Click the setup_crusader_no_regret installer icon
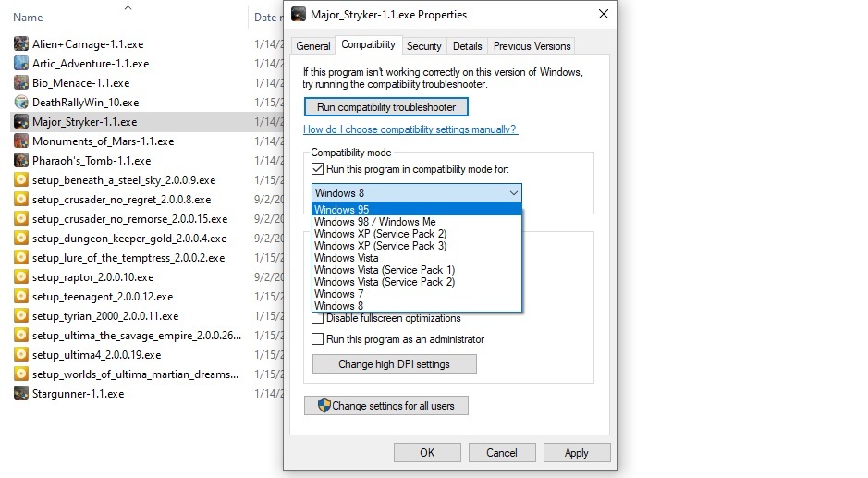Screen dimensions: 868x478 pyautogui.click(x=21, y=199)
